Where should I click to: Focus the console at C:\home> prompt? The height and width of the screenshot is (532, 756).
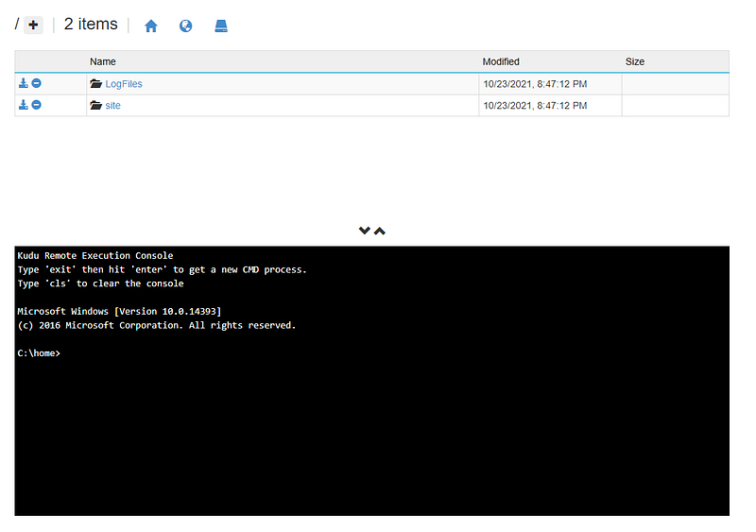39,353
